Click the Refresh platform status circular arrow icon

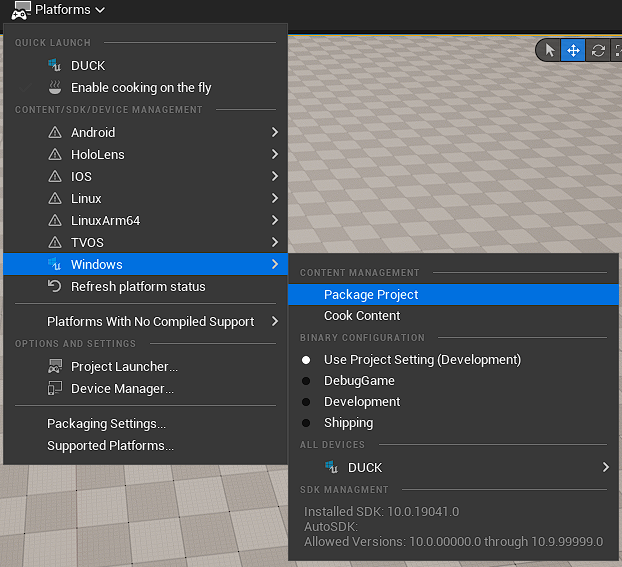(x=55, y=286)
